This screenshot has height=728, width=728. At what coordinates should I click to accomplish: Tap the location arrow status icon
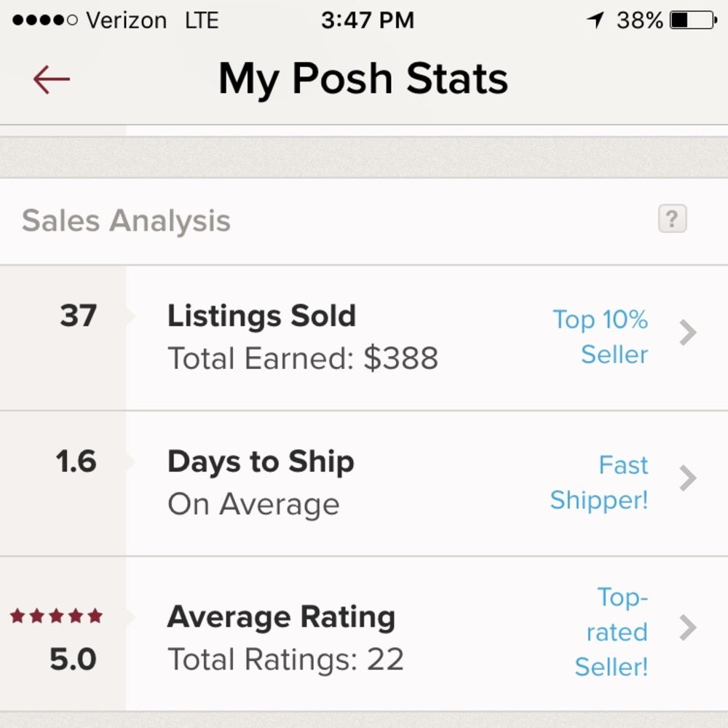596,20
